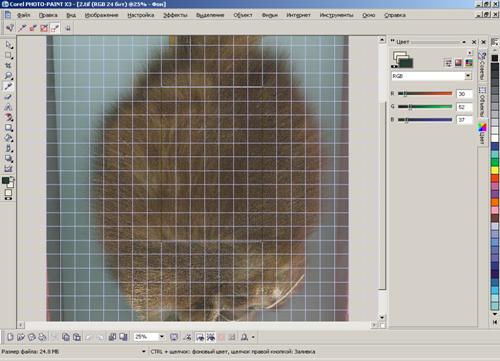Toggle the object marquee visibility button
The width and height of the screenshot is (500, 361).
pos(211,337)
